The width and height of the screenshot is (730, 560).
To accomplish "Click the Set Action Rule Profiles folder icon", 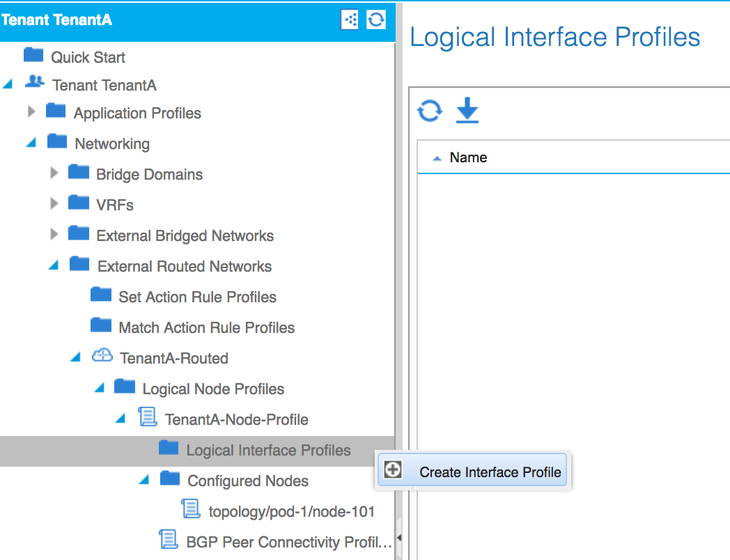I will coord(101,294).
